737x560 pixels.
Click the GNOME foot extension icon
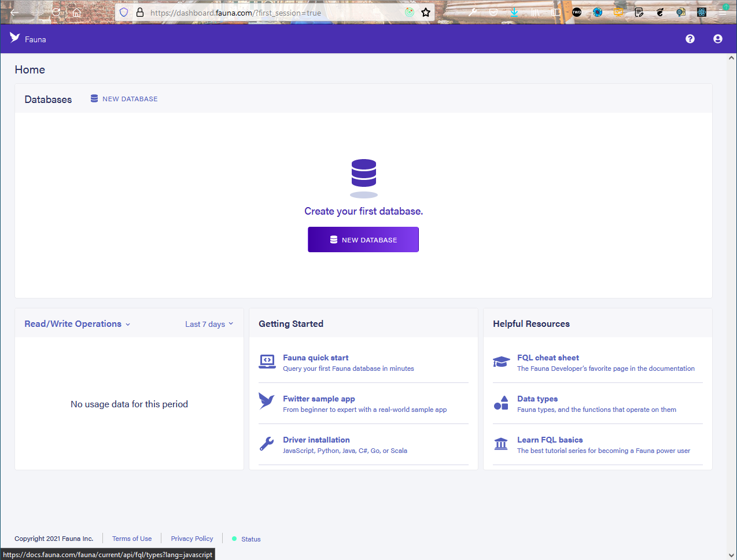click(660, 12)
